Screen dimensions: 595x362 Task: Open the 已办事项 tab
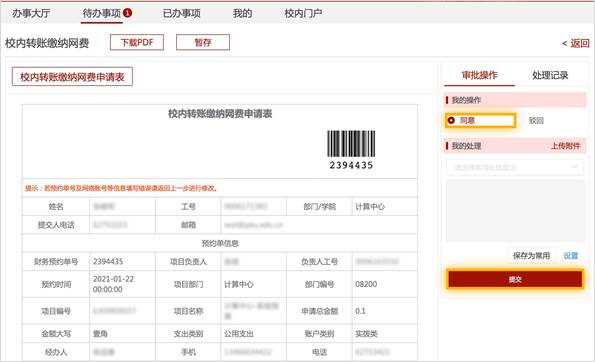181,13
